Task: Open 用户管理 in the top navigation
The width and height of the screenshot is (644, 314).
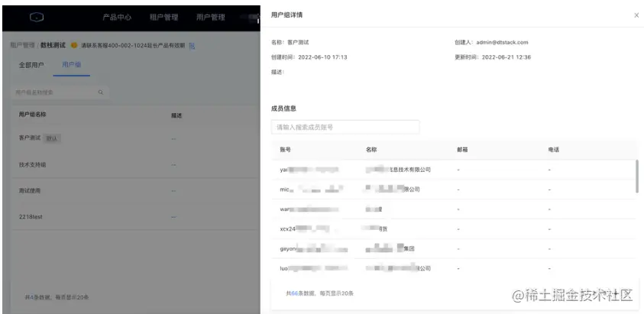Action: 210,18
